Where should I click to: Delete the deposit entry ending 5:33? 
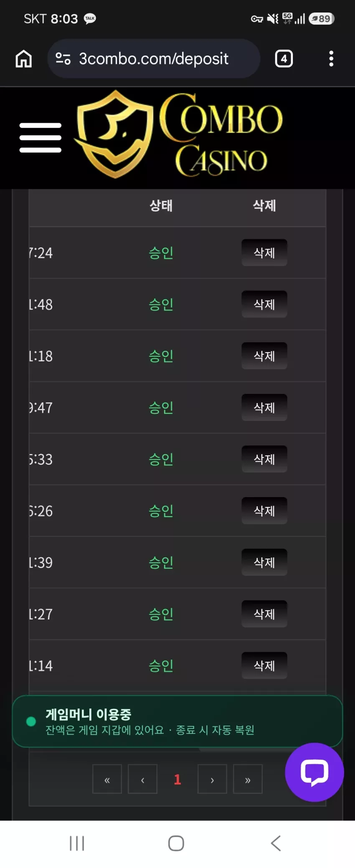click(x=264, y=459)
